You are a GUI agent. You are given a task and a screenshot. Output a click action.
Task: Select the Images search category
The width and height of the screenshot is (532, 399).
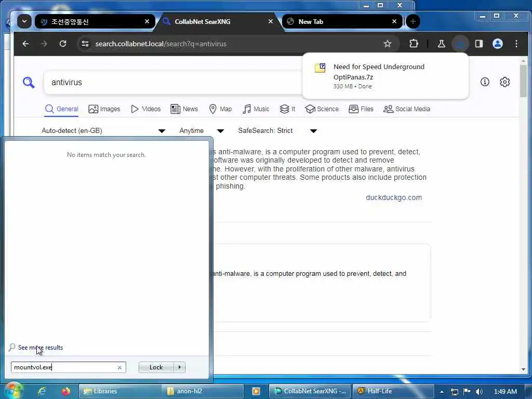104,109
